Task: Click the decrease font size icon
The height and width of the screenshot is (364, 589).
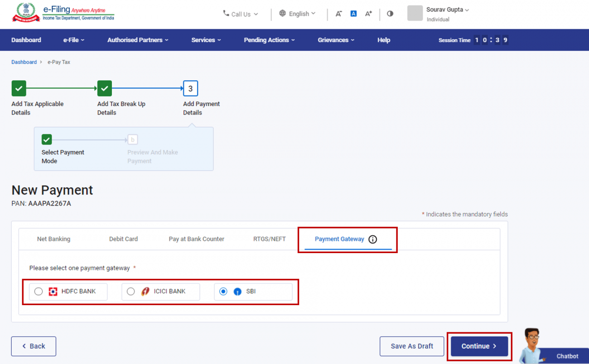Action: tap(338, 14)
